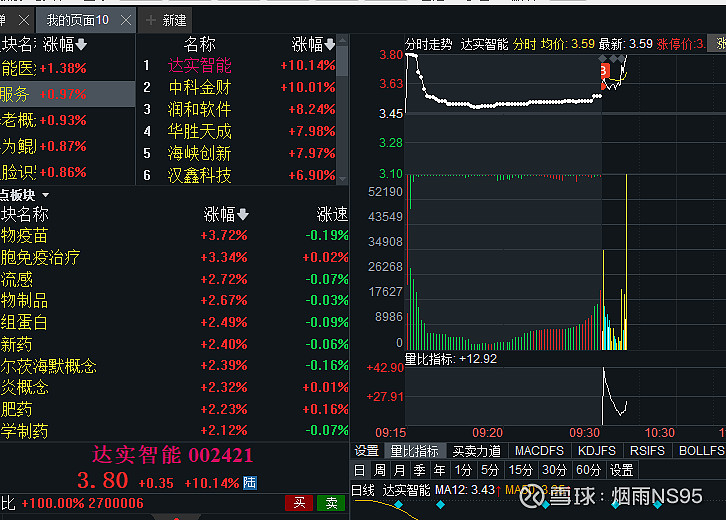The image size is (726, 520).
Task: Open 胞免疫治疗 hot sector row
Action: (x=174, y=257)
